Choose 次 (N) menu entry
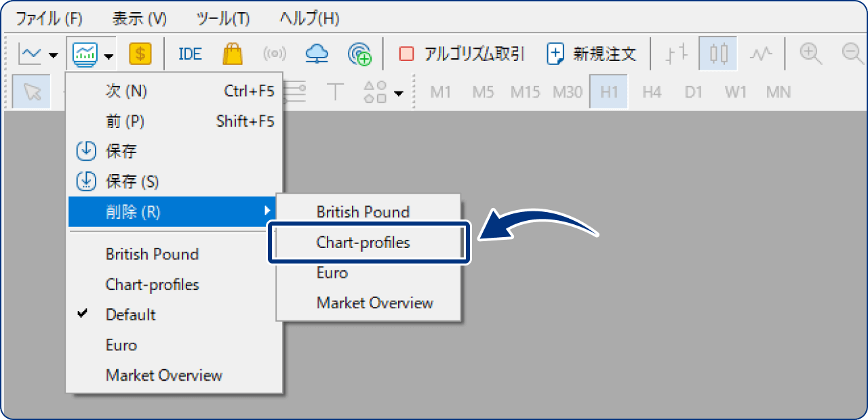This screenshot has width=868, height=420. 175,91
